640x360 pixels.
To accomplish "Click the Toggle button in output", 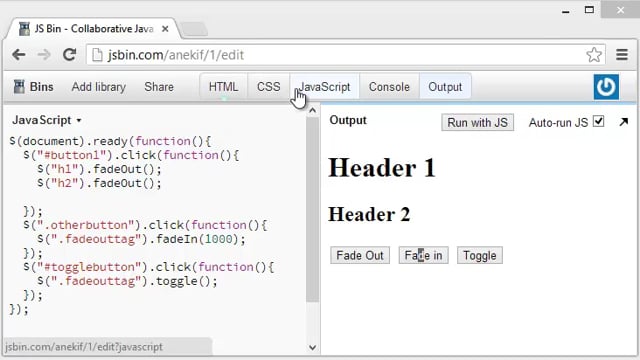I will [480, 256].
